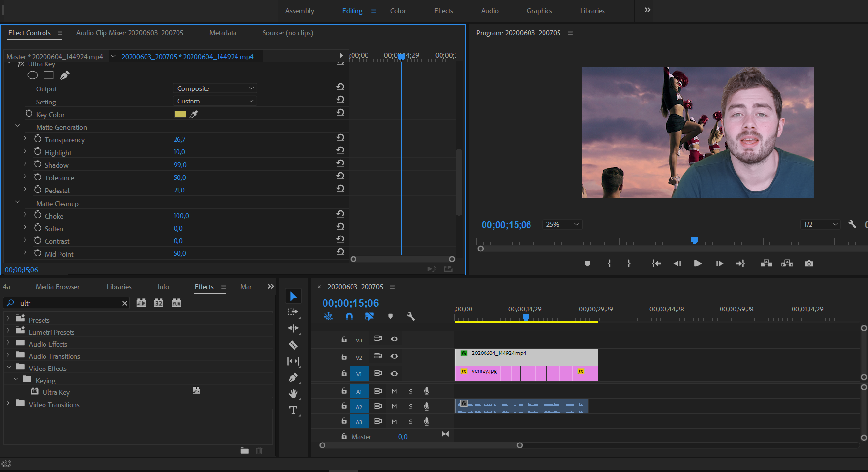Click the Key Color yellow swatch

[180, 114]
